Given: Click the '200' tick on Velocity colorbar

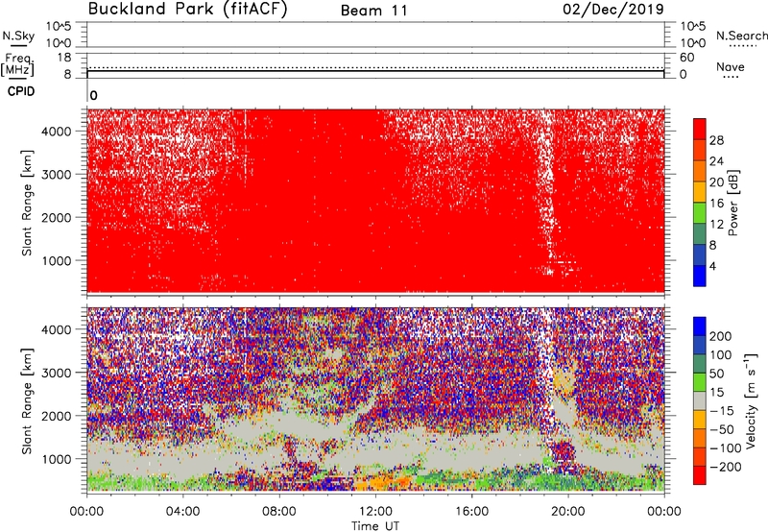Looking at the screenshot, I should pos(721,336).
